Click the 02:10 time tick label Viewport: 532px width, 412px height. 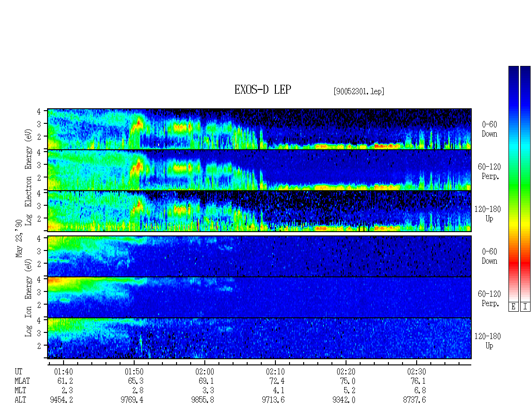tap(275, 372)
